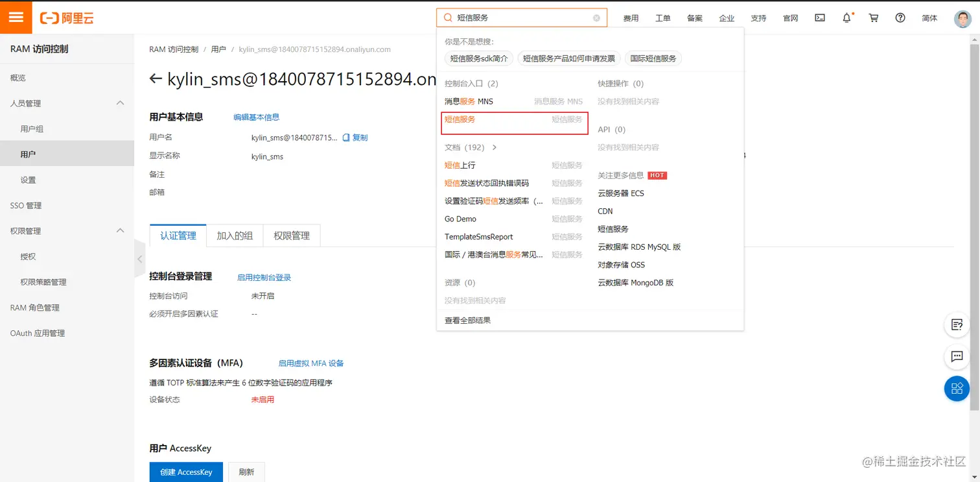Open 云数据库 MongoDB 版
The height and width of the screenshot is (482, 980).
636,283
